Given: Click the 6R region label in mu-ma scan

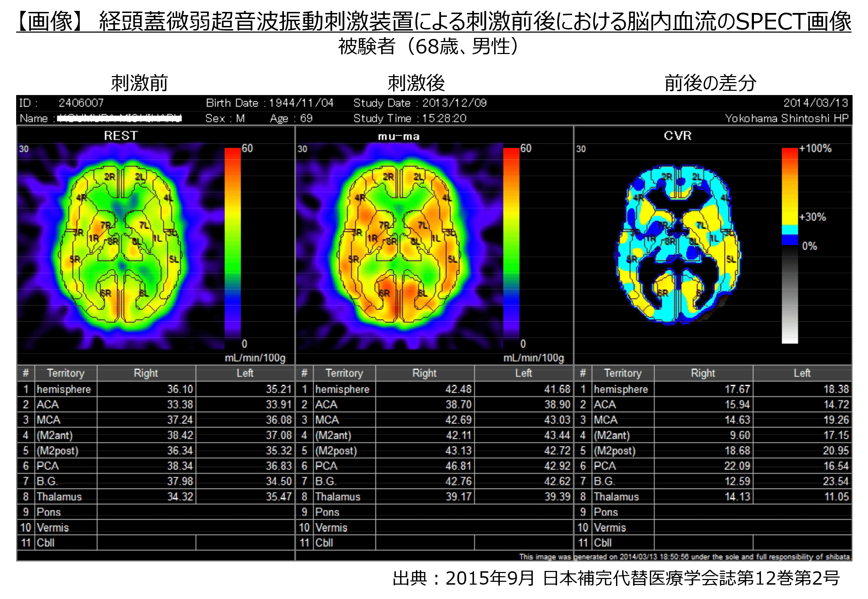Looking at the screenshot, I should (384, 293).
